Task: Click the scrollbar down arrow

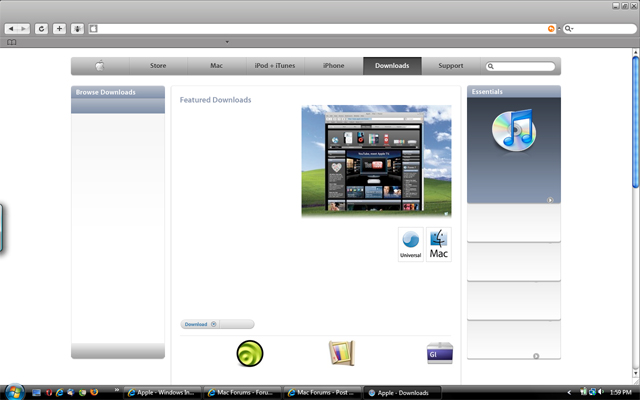Action: 635,373
